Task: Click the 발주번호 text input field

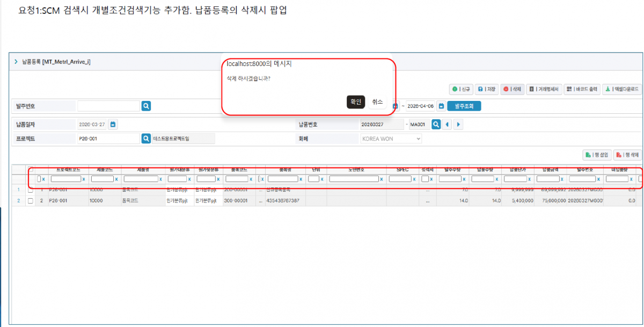Action: click(108, 106)
